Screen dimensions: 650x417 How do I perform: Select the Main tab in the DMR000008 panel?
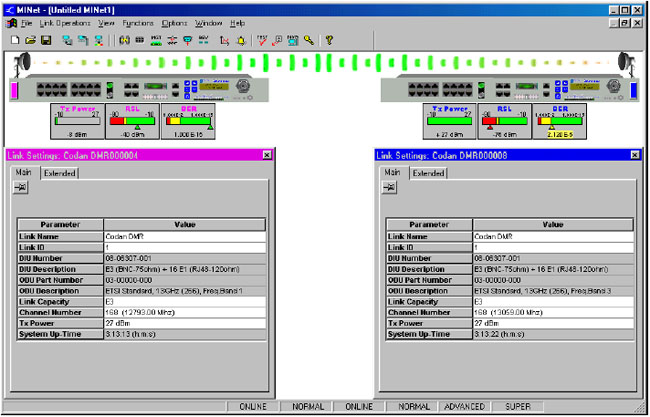(x=392, y=172)
